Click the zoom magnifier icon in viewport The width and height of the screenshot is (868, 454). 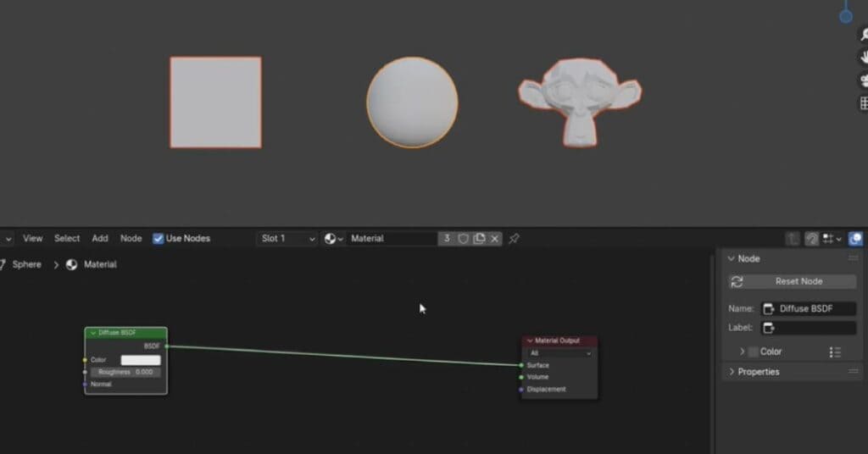pyautogui.click(x=864, y=36)
